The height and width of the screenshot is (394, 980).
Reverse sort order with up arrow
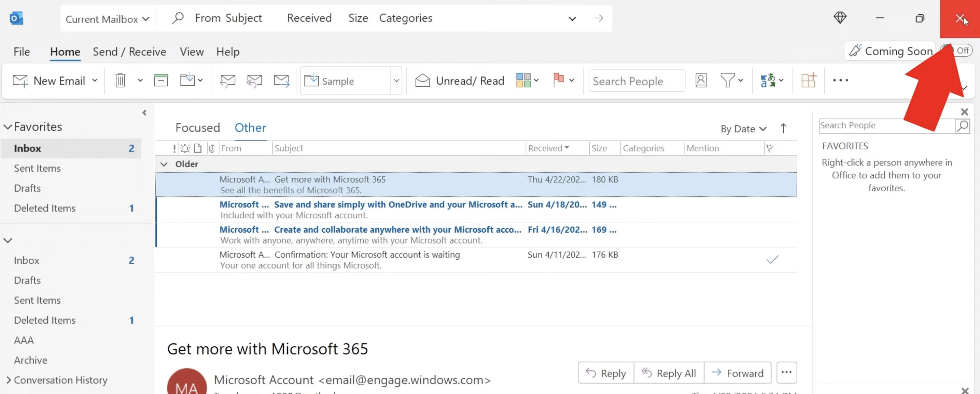[x=783, y=128]
